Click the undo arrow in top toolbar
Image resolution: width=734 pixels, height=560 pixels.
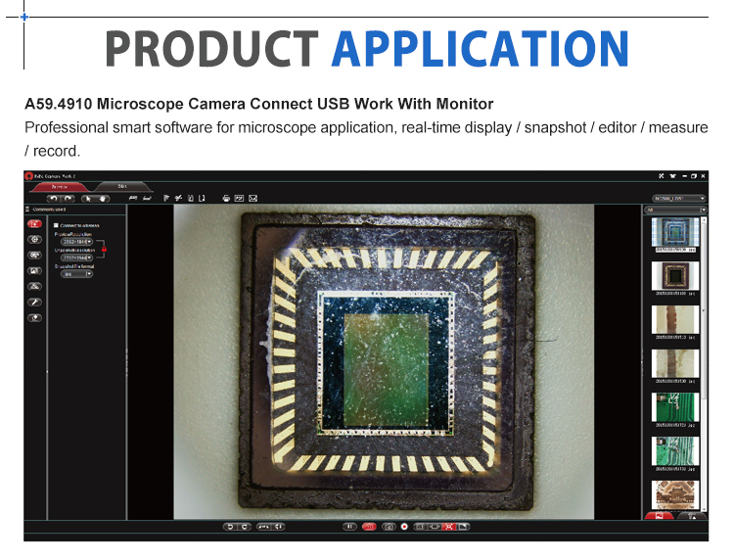point(54,198)
